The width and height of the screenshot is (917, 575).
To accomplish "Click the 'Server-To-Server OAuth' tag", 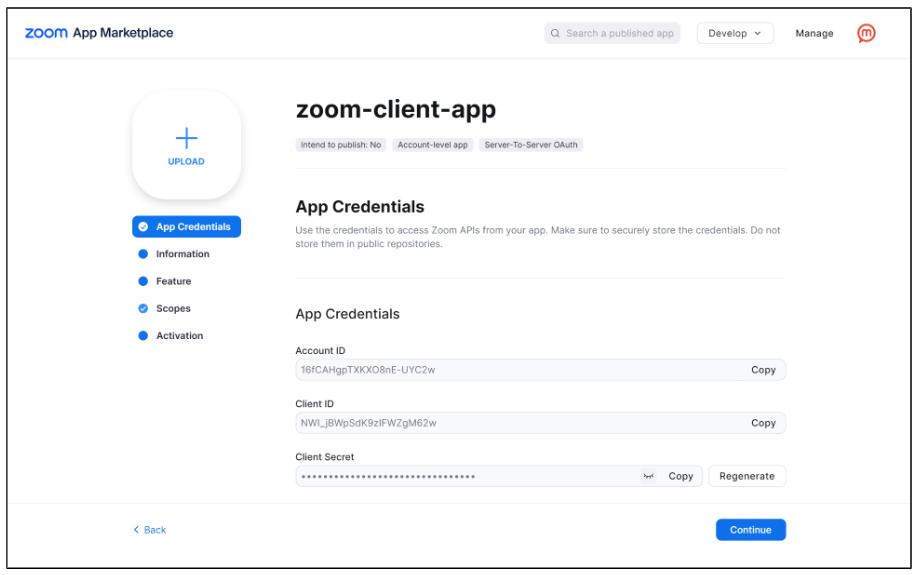I will pyautogui.click(x=531, y=144).
